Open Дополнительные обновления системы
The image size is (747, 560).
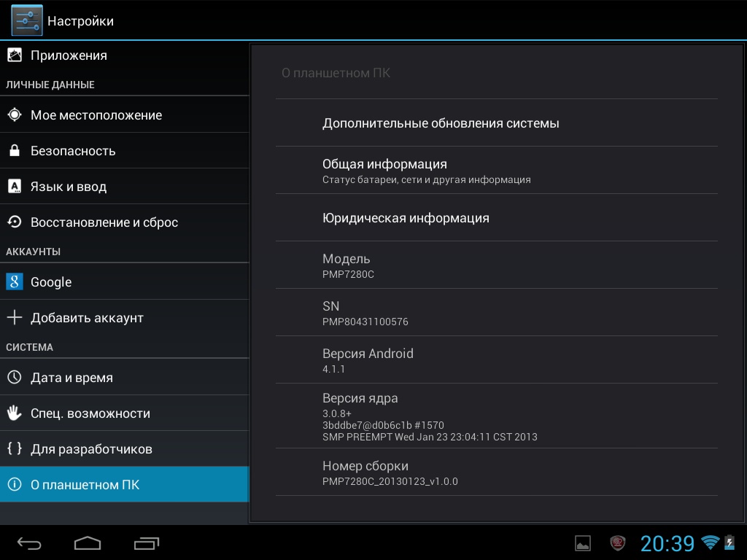[x=441, y=123]
